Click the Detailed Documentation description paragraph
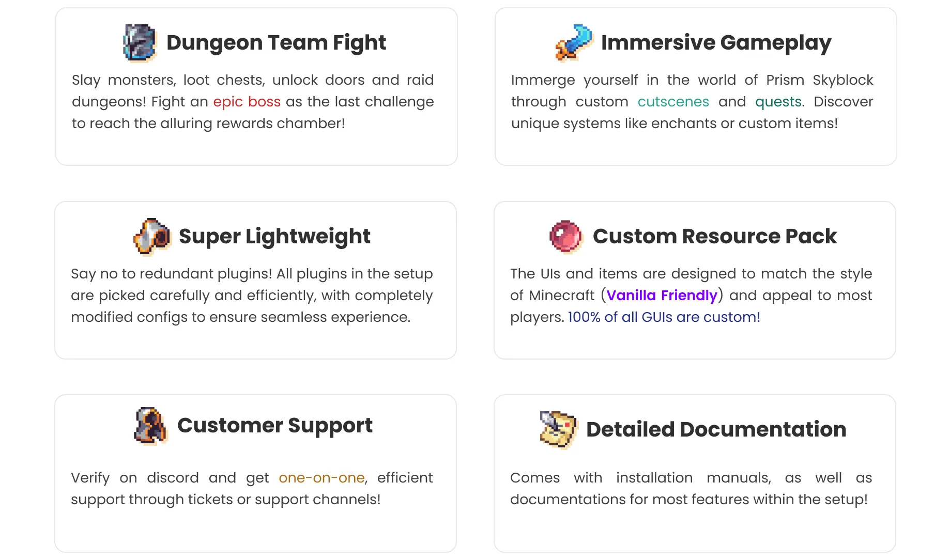This screenshot has height=560, width=950. (691, 489)
